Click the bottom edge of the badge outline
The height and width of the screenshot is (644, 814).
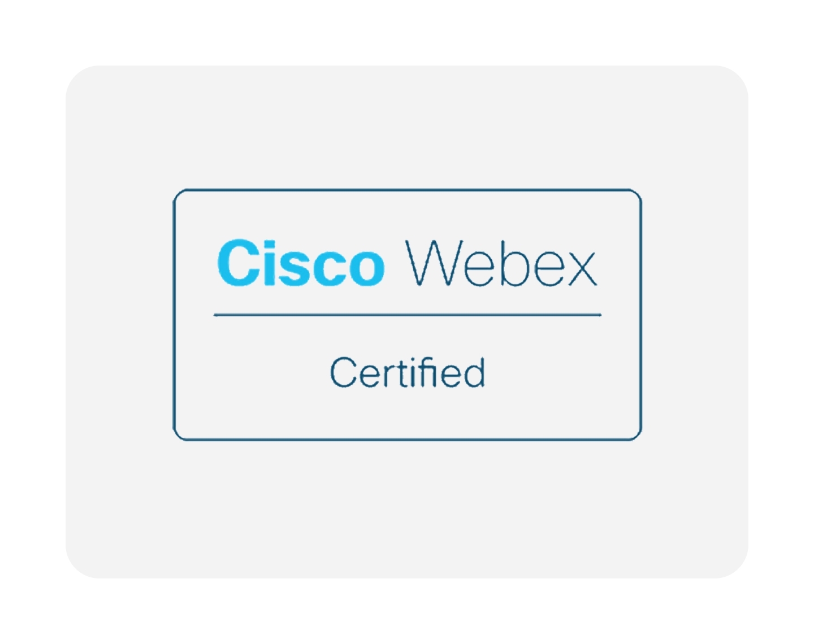(x=408, y=438)
